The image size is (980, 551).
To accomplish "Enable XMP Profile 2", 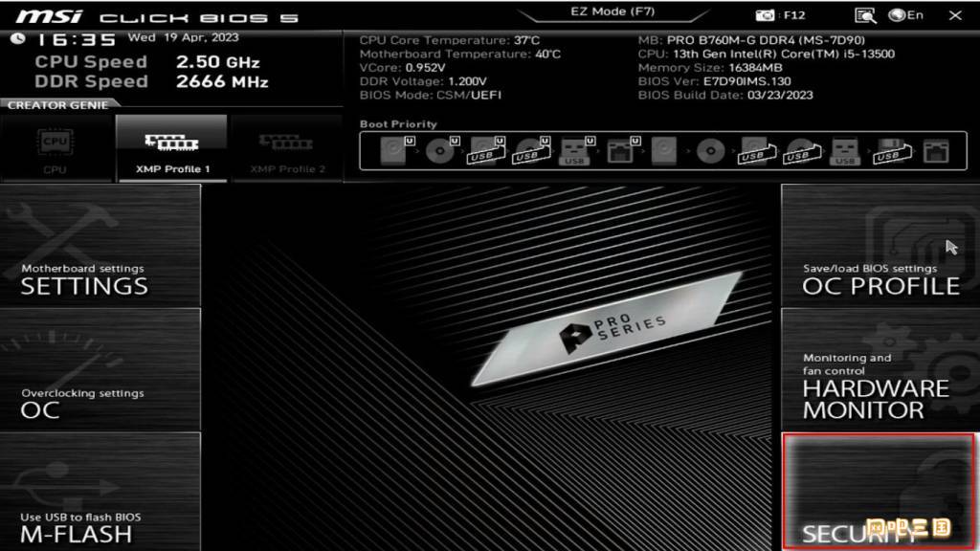I will [287, 148].
